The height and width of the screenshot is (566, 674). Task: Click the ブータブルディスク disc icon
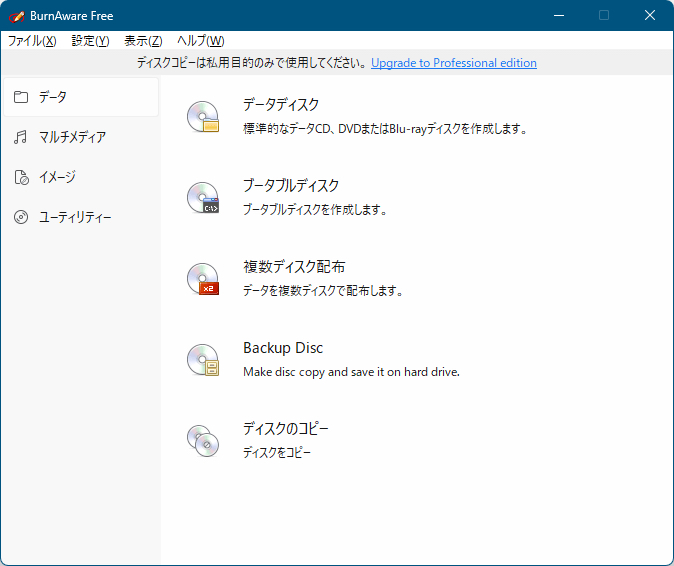[203, 197]
